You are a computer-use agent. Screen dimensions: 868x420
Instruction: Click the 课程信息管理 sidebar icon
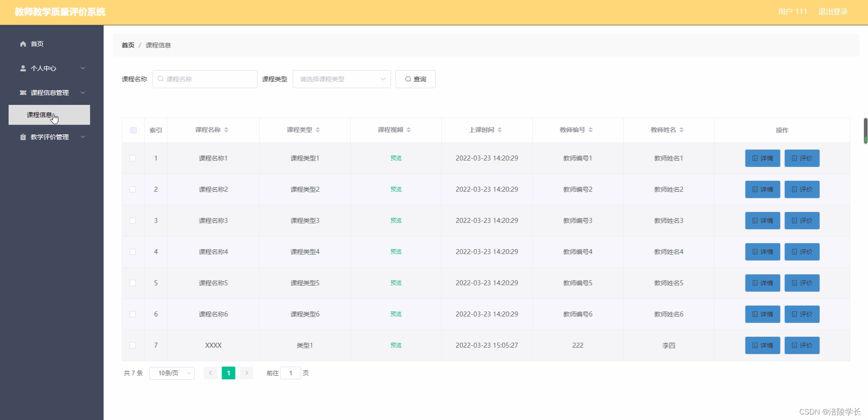tap(23, 93)
